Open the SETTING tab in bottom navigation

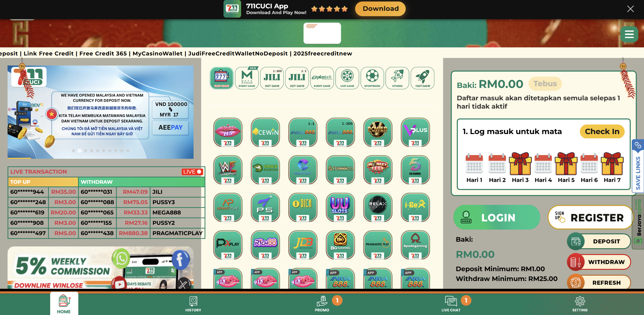coord(580,304)
